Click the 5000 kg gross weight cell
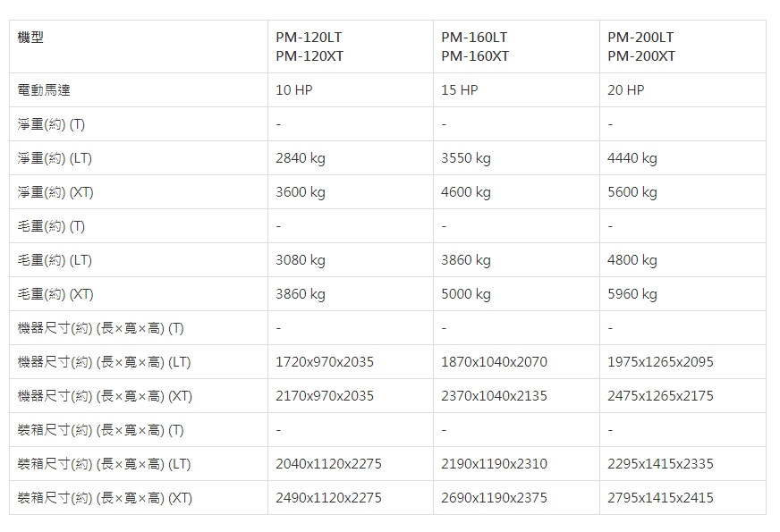Screen dimensions: 780x532 pyautogui.click(x=466, y=294)
